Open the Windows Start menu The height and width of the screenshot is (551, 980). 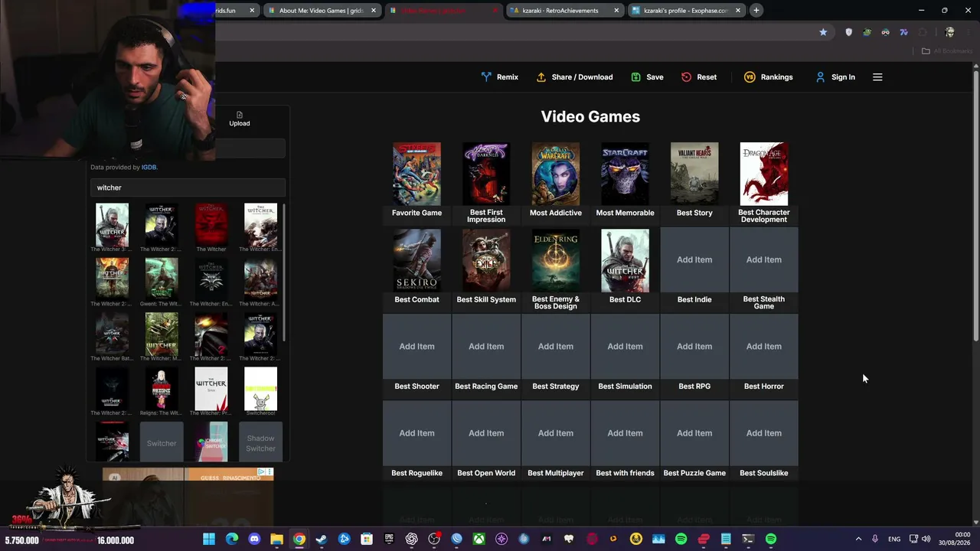click(x=209, y=540)
